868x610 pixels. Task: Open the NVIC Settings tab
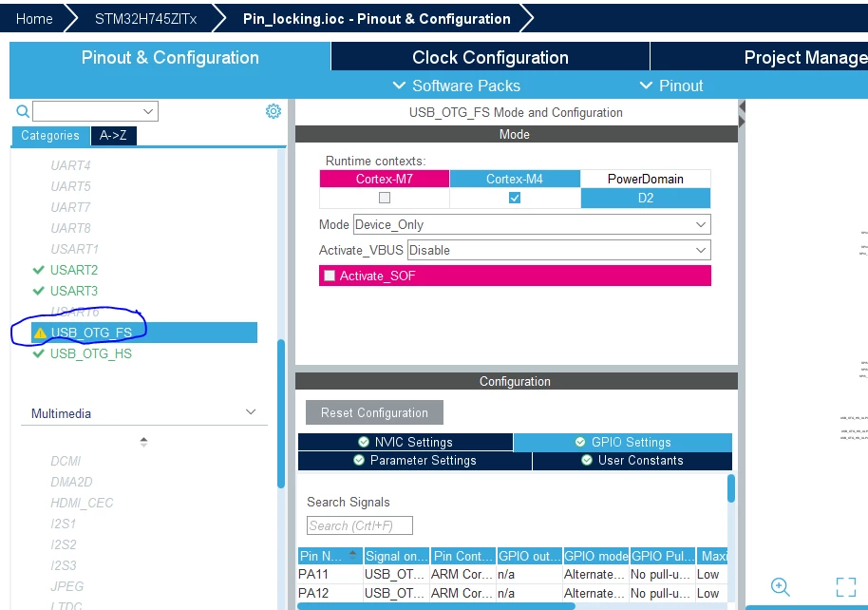(406, 442)
